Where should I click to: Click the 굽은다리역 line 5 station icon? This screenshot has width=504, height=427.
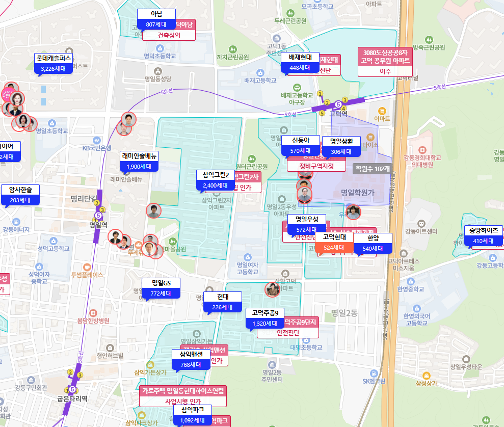click(x=72, y=390)
